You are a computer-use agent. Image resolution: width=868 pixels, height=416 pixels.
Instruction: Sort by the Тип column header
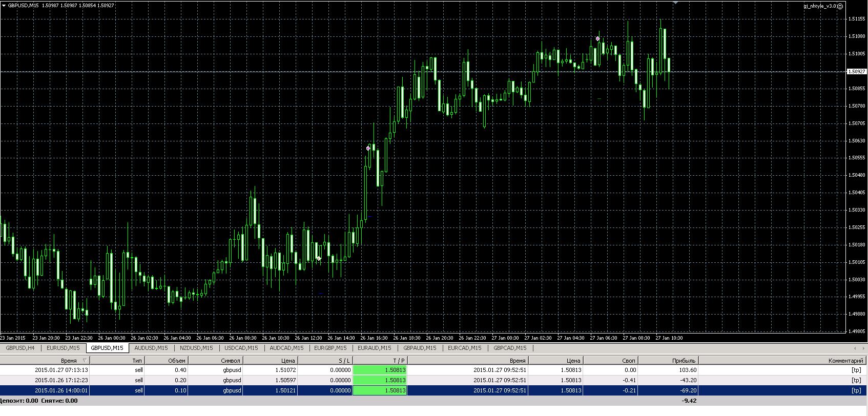(117, 361)
